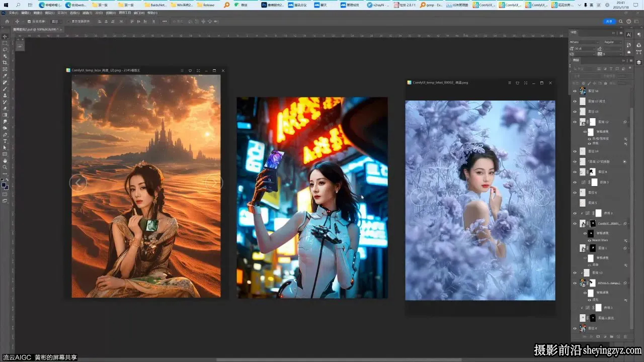Open the layer blend mode dropdown
Screen dimensions: 644x362
587,76
